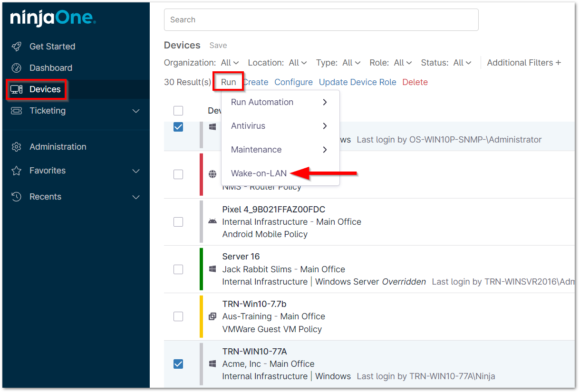Viewport: 579px width, 392px height.
Task: Click the Update Device Role link
Action: point(357,82)
